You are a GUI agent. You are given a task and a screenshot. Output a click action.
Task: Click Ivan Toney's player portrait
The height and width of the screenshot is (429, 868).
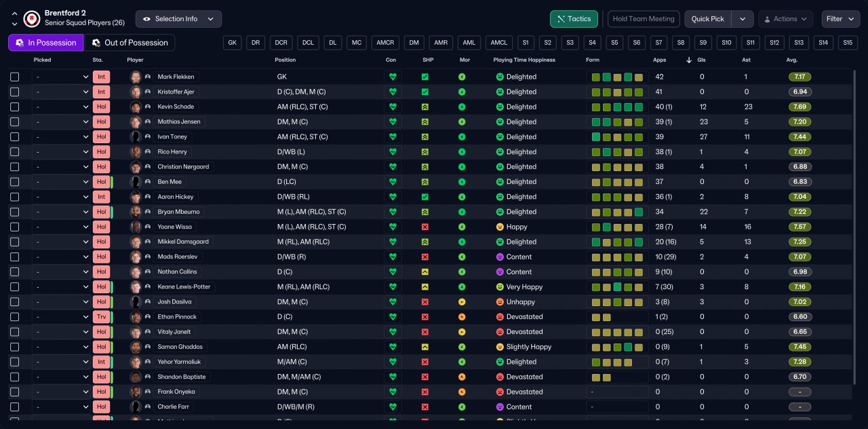pyautogui.click(x=136, y=137)
